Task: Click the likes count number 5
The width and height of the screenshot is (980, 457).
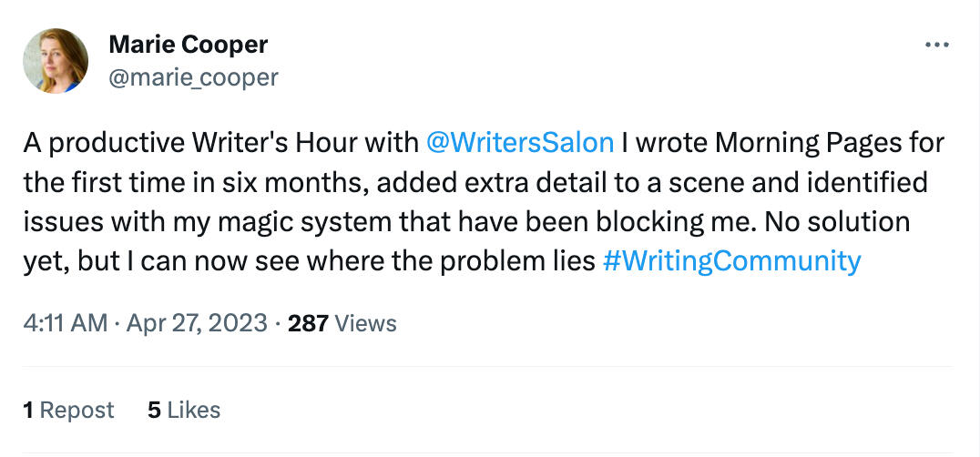Action: click(154, 410)
